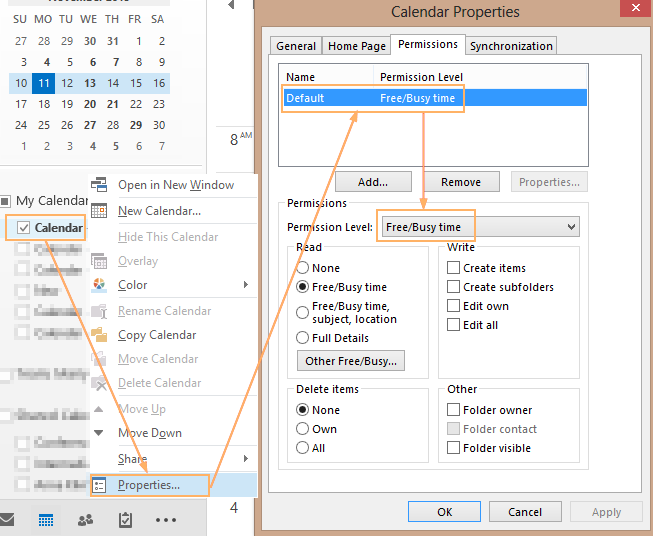Expand the Share submenu arrow
This screenshot has height=536, width=653.
point(246,459)
